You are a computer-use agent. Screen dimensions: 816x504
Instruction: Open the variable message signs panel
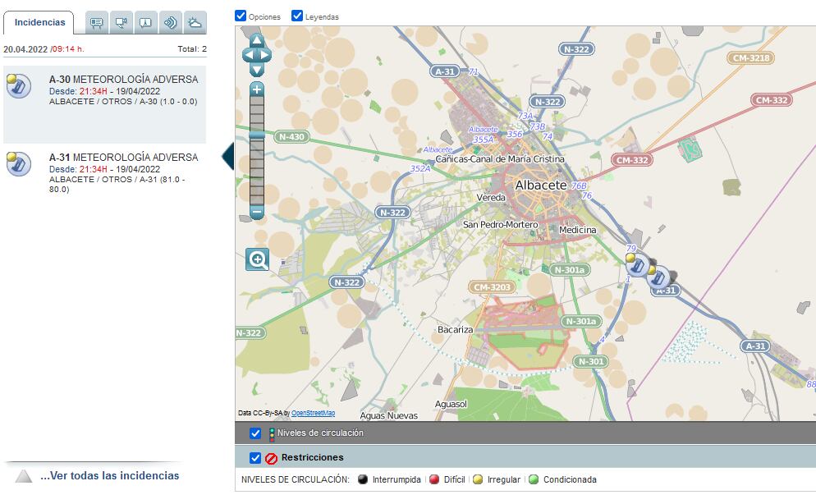click(x=96, y=22)
